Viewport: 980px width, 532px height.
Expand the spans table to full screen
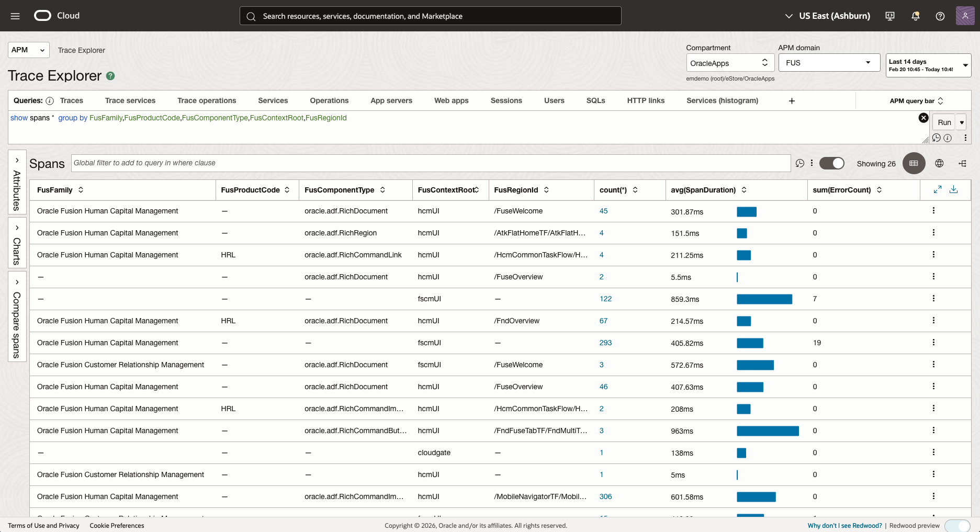coord(938,189)
